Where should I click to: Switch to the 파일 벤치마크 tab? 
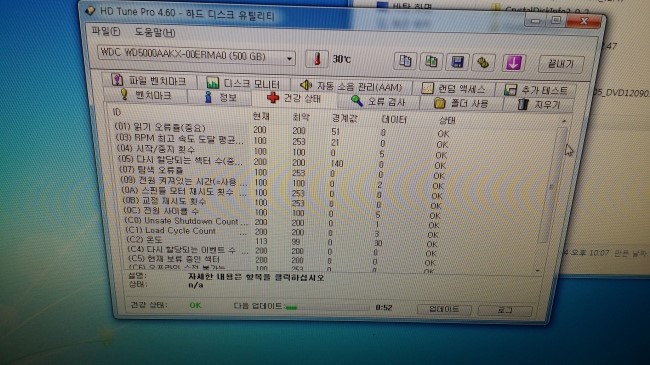click(x=149, y=80)
